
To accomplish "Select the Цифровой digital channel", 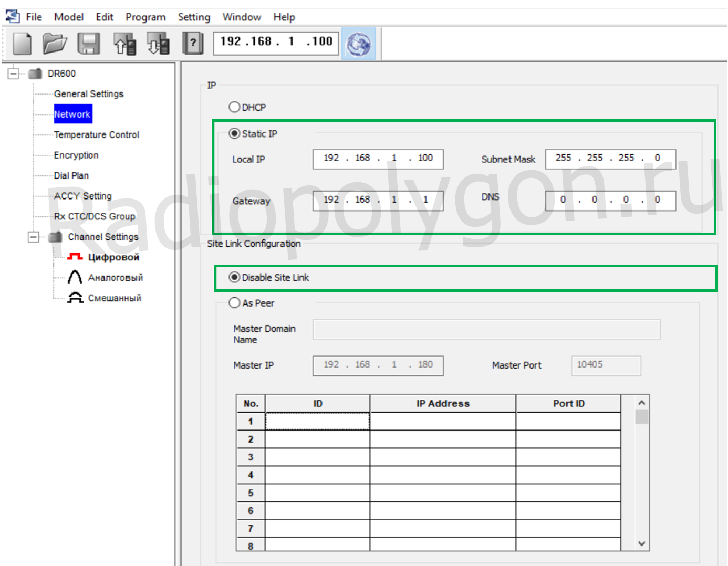I will tap(113, 257).
